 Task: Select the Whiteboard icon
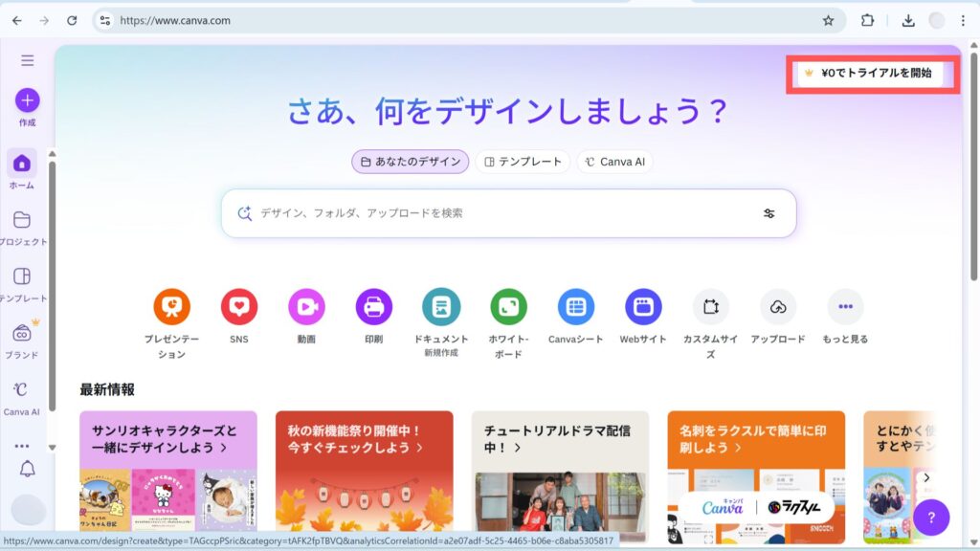coord(508,307)
